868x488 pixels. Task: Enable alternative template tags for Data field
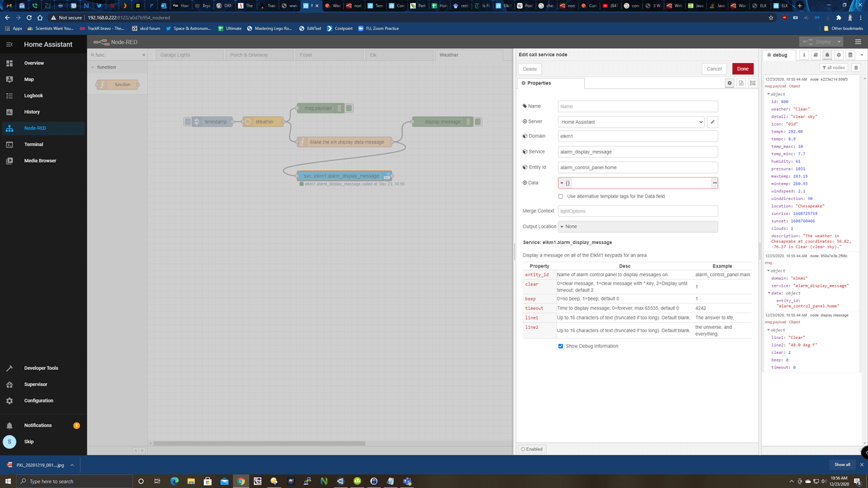pos(560,196)
